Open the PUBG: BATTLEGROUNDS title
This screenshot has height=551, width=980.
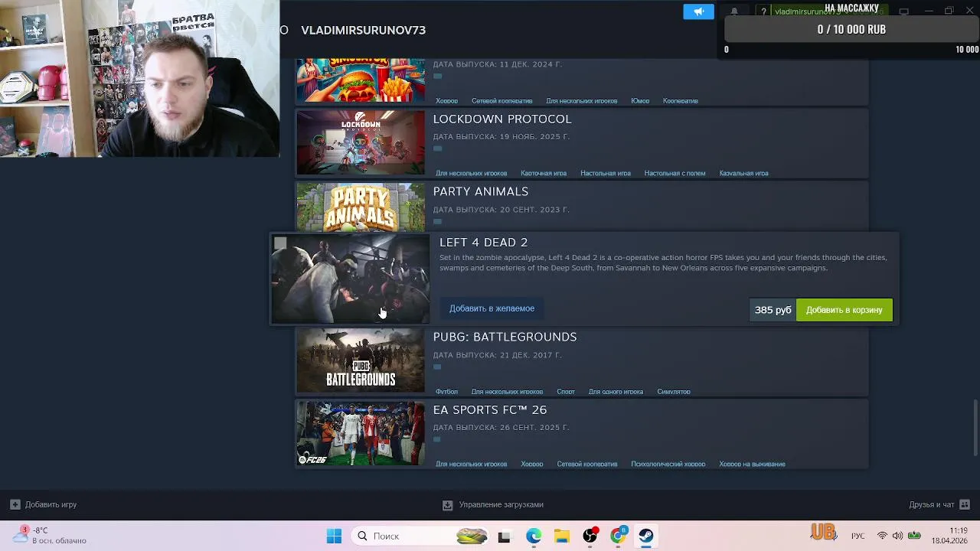[x=505, y=337]
